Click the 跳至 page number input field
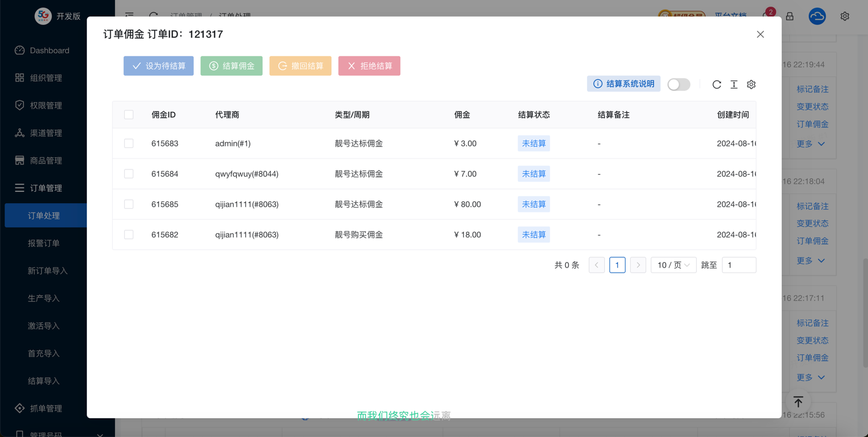The image size is (868, 437). click(x=739, y=265)
